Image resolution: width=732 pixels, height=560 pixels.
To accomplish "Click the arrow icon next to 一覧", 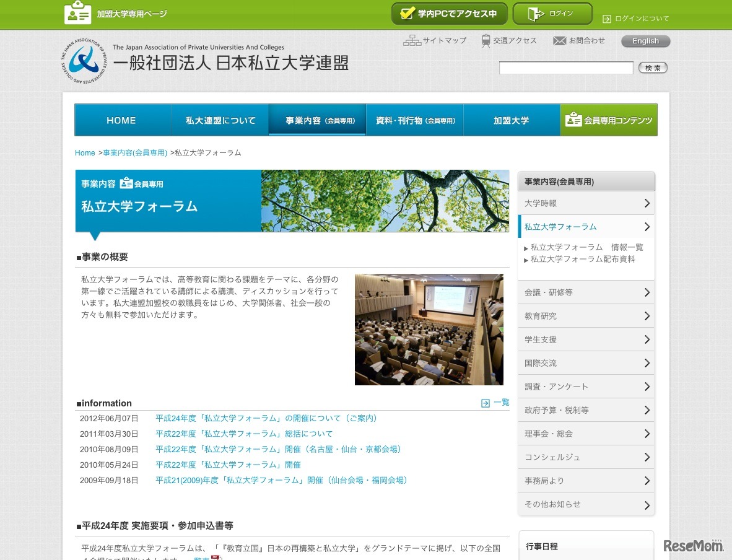I will coord(486,403).
